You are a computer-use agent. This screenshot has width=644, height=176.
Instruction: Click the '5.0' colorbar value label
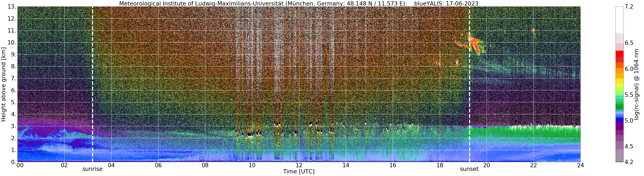629,120
